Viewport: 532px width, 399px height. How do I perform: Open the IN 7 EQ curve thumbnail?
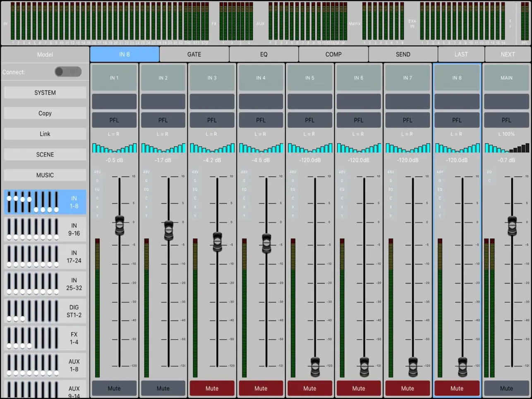[407, 148]
